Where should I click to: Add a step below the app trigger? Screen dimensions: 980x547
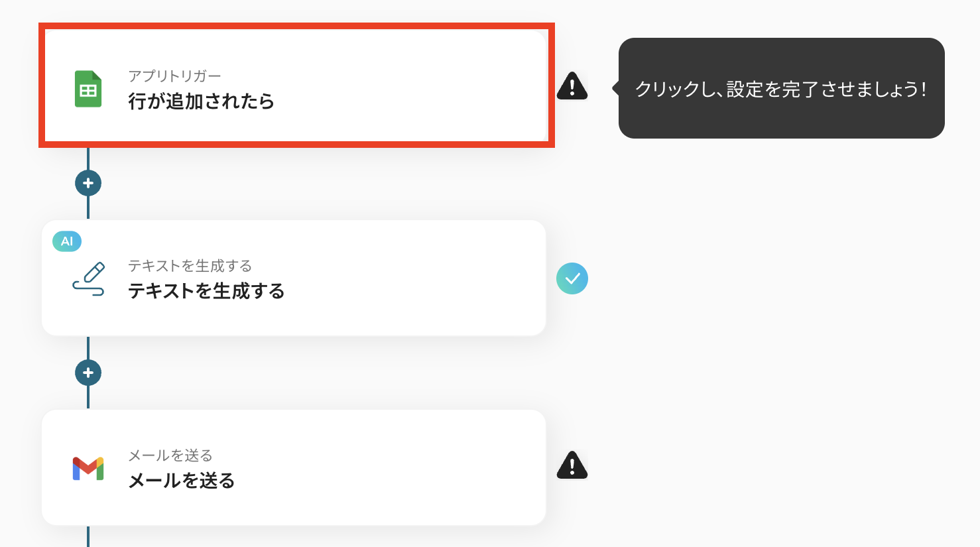tap(88, 183)
